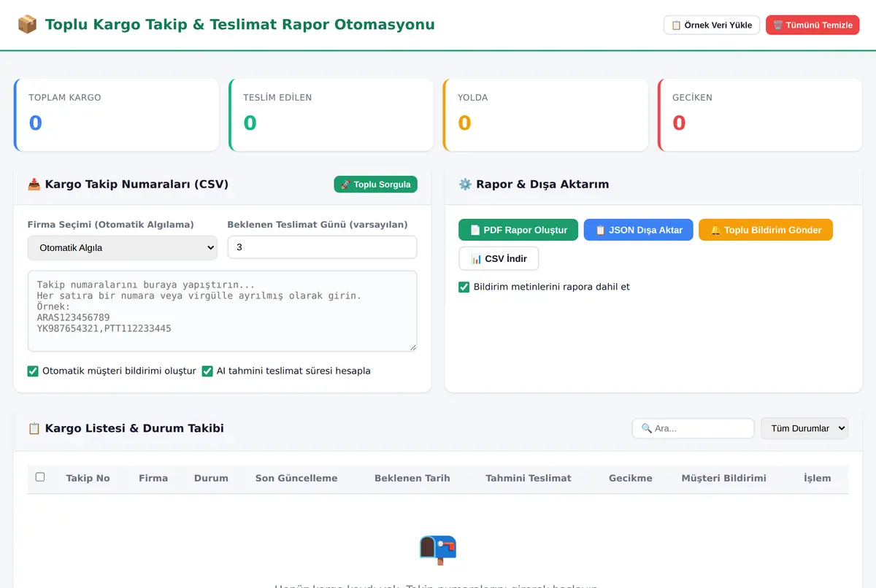Click the JSON Dışa Aktar button
Viewport: 876px width, 588px height.
(x=639, y=230)
